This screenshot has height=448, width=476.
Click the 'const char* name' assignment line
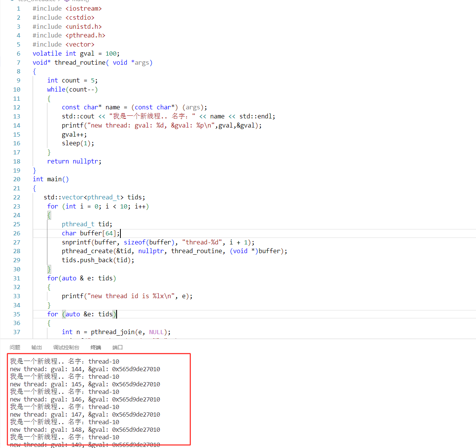point(134,107)
